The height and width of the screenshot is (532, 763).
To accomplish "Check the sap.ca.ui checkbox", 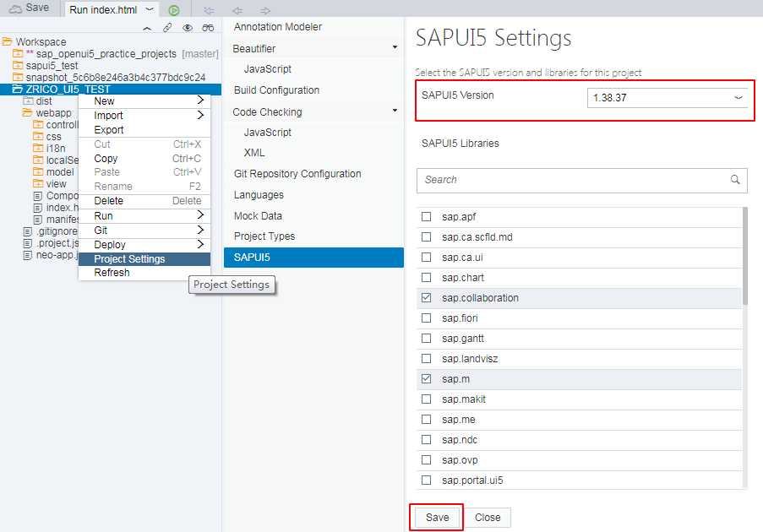I will [x=426, y=258].
